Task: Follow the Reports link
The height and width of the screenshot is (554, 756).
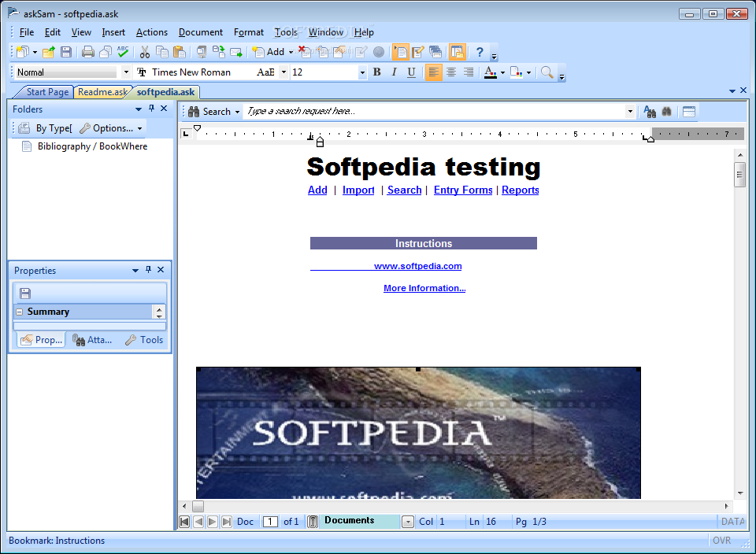Action: click(521, 190)
